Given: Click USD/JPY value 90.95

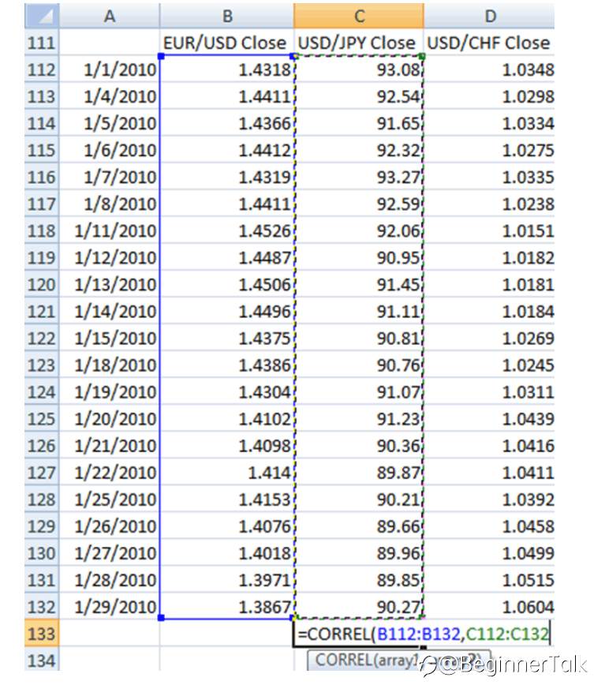Looking at the screenshot, I should click(359, 257).
